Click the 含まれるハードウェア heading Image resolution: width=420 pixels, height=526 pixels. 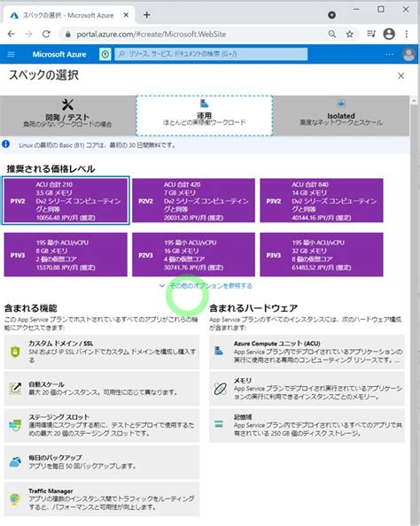(x=253, y=308)
